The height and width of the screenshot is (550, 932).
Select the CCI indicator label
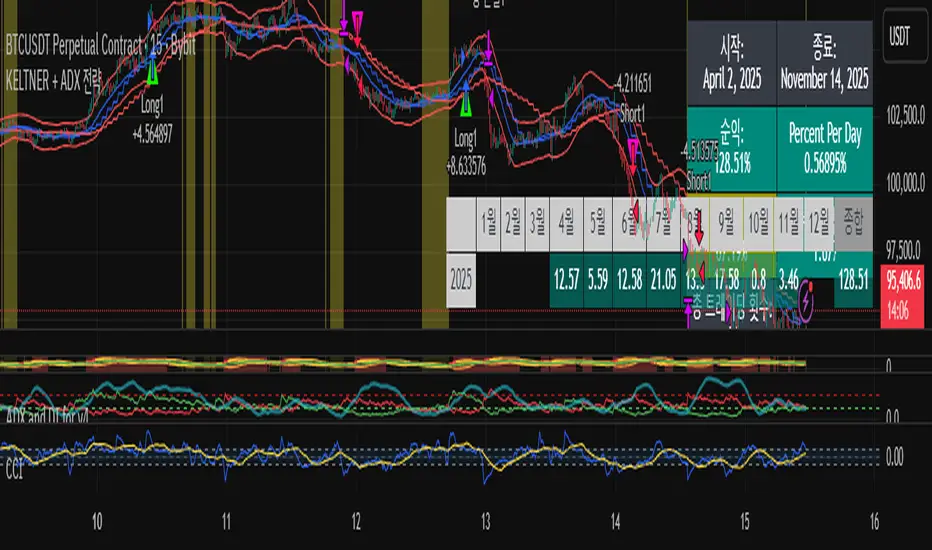pos(16,466)
